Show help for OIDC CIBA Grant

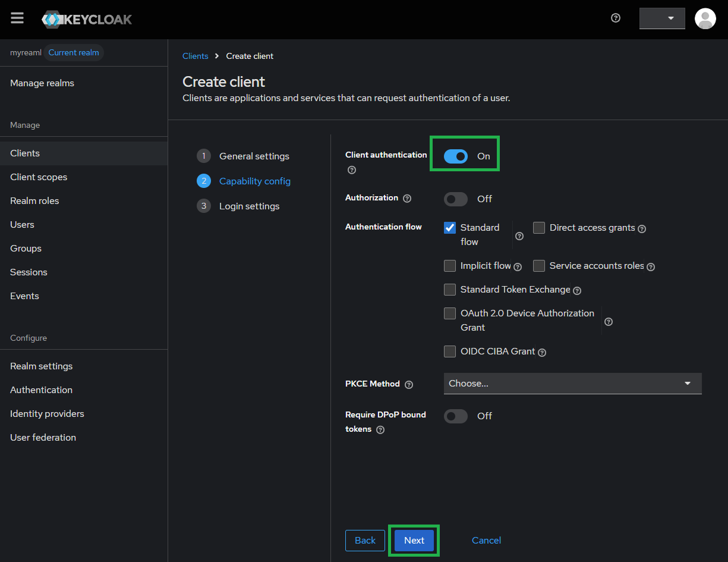[x=542, y=352]
